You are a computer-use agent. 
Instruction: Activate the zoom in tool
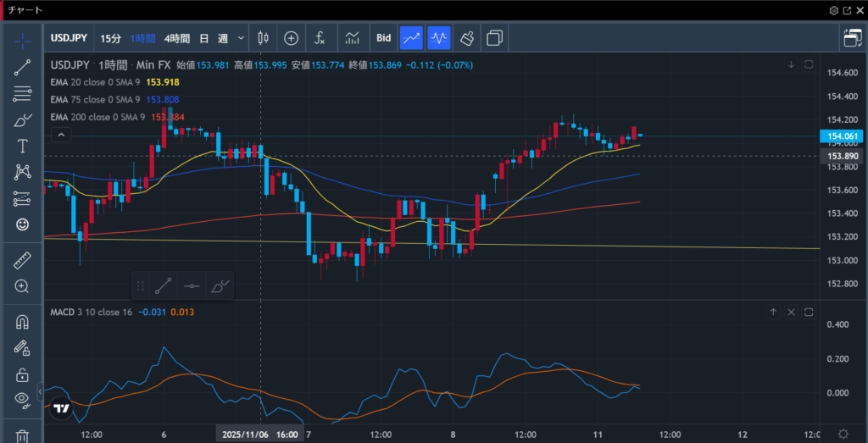23,286
